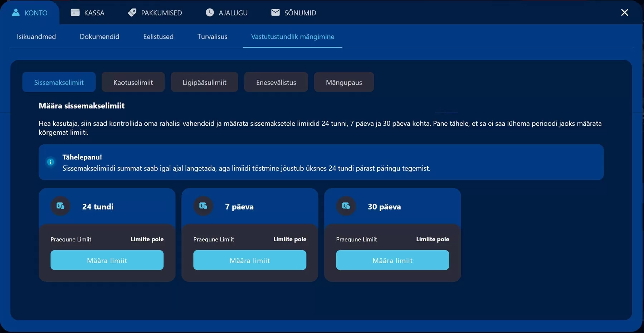Click the Kassa wallet icon
The image size is (644, 333).
75,13
